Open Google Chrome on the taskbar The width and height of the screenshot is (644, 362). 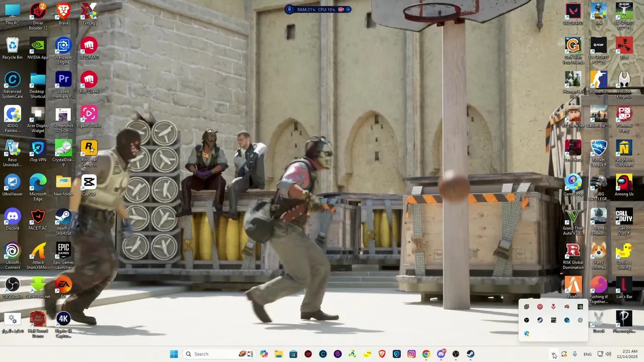[x=426, y=354]
